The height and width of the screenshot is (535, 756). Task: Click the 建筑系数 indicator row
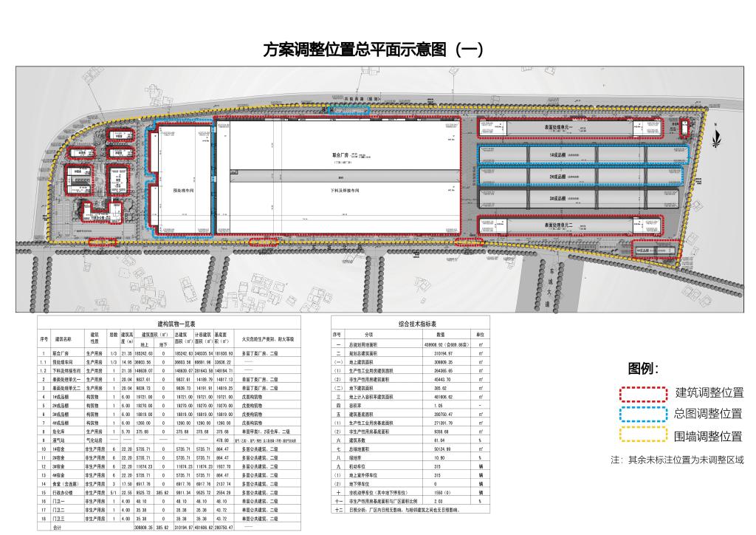(x=410, y=440)
